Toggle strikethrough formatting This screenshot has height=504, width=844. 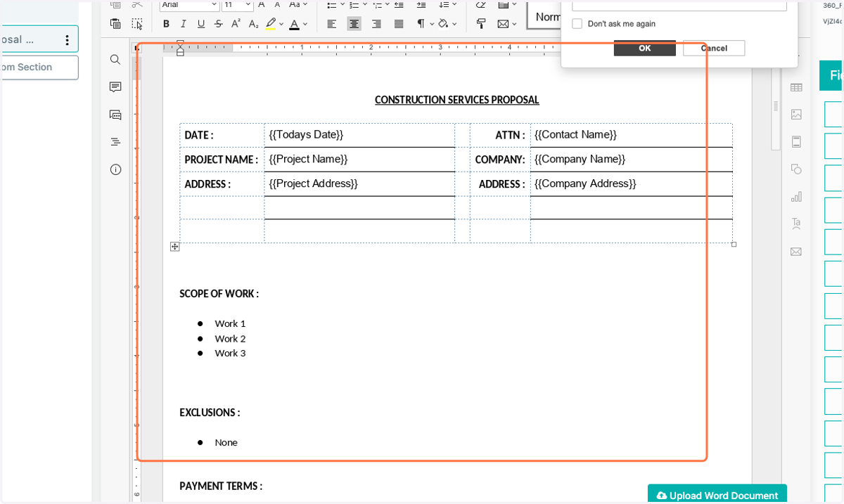click(219, 24)
